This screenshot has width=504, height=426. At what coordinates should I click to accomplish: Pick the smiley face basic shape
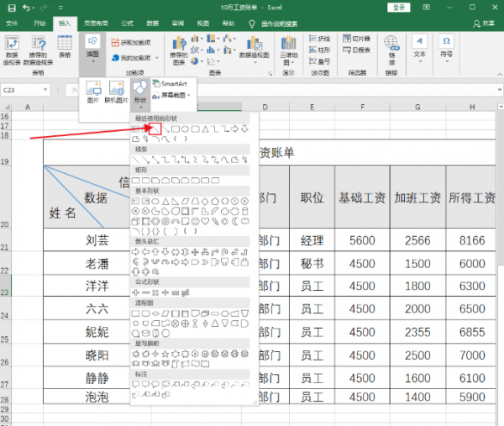(195, 221)
